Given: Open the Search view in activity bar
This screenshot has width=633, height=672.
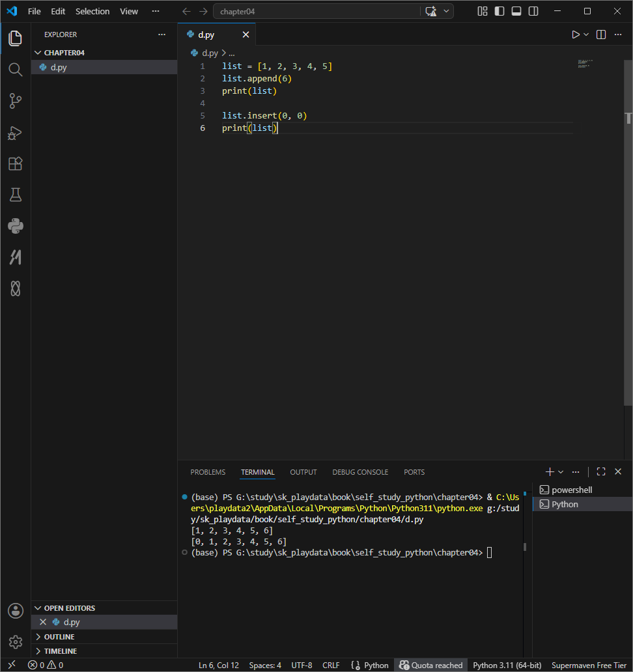Looking at the screenshot, I should (16, 70).
